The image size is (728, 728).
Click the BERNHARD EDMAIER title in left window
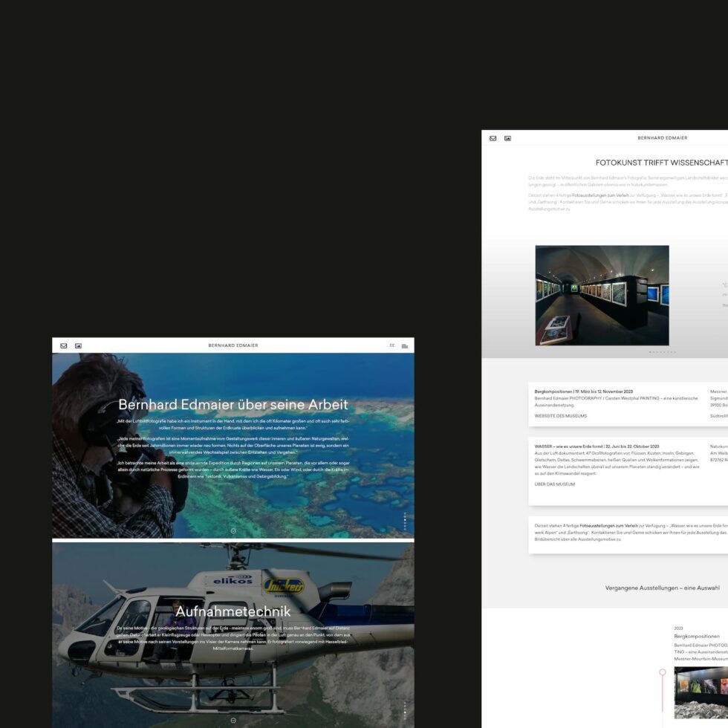(x=233, y=345)
